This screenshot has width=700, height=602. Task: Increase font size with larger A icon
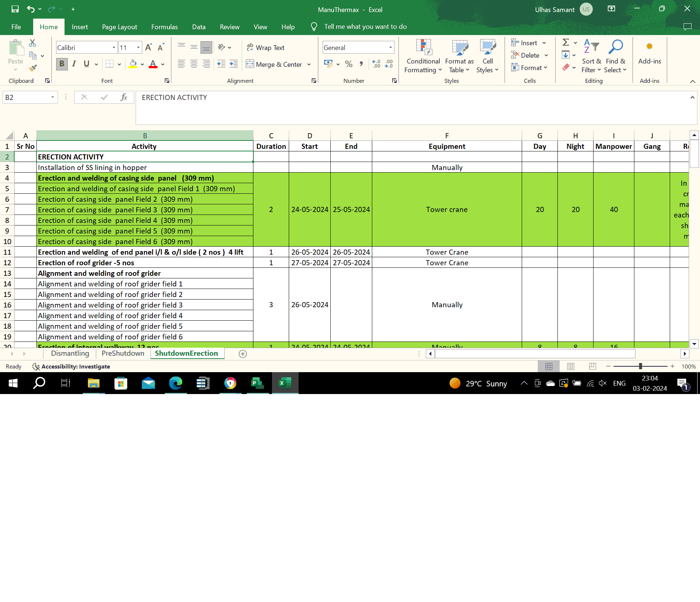(x=148, y=47)
